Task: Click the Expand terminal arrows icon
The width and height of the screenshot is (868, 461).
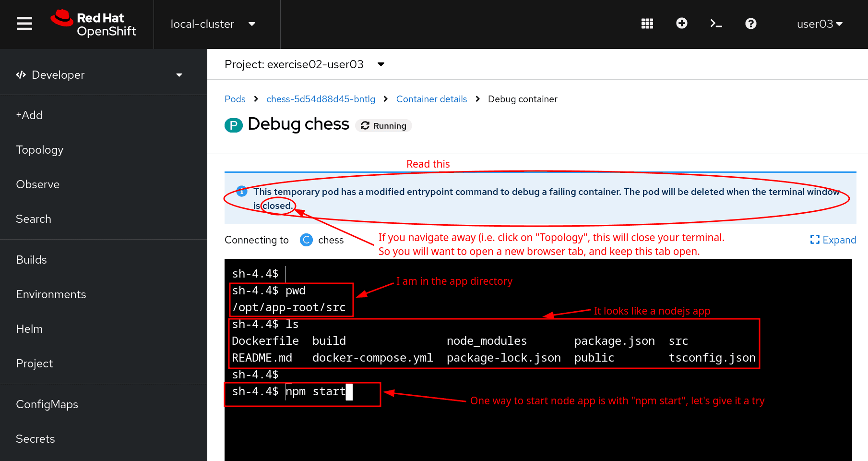Action: [x=815, y=240]
